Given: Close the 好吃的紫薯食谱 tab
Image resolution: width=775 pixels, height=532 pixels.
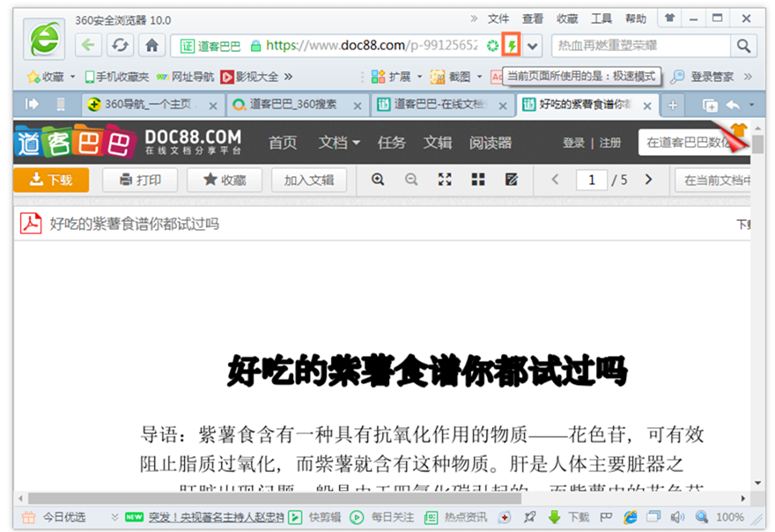Looking at the screenshot, I should click(x=647, y=106).
